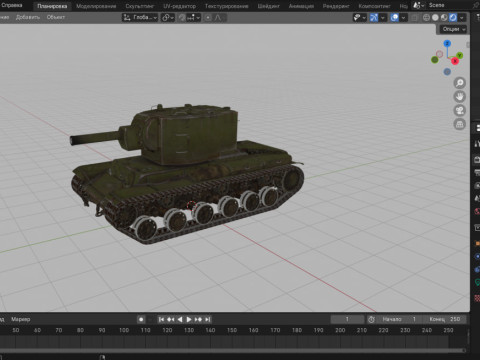Jump to previous keyframe

(171, 319)
